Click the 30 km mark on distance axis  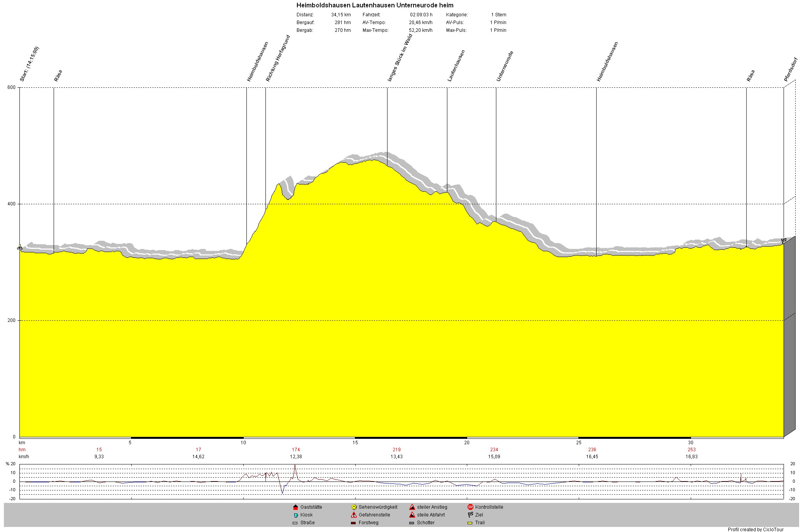click(690, 443)
